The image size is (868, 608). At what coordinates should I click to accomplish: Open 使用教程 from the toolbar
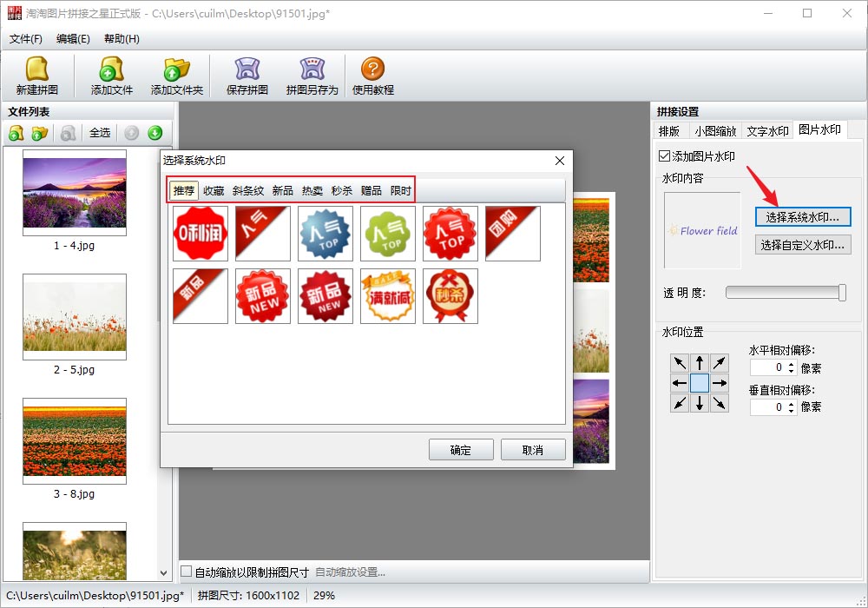pyautogui.click(x=372, y=76)
